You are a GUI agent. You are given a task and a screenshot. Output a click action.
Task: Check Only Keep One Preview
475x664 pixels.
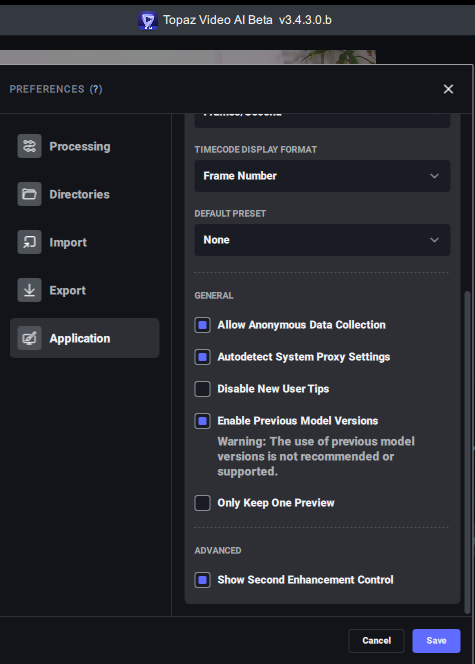click(202, 503)
